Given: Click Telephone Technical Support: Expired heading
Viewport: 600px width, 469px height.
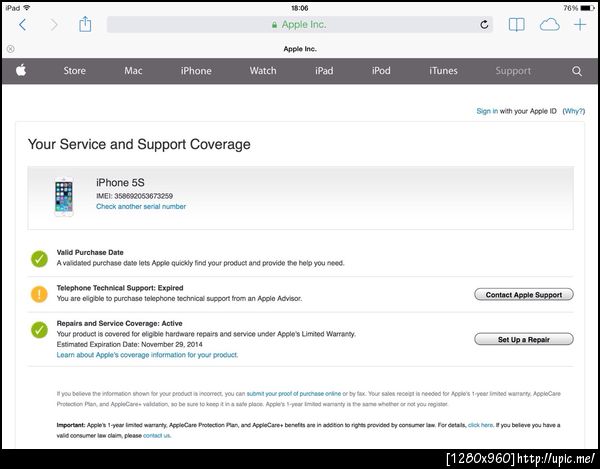Looking at the screenshot, I should (x=120, y=288).
